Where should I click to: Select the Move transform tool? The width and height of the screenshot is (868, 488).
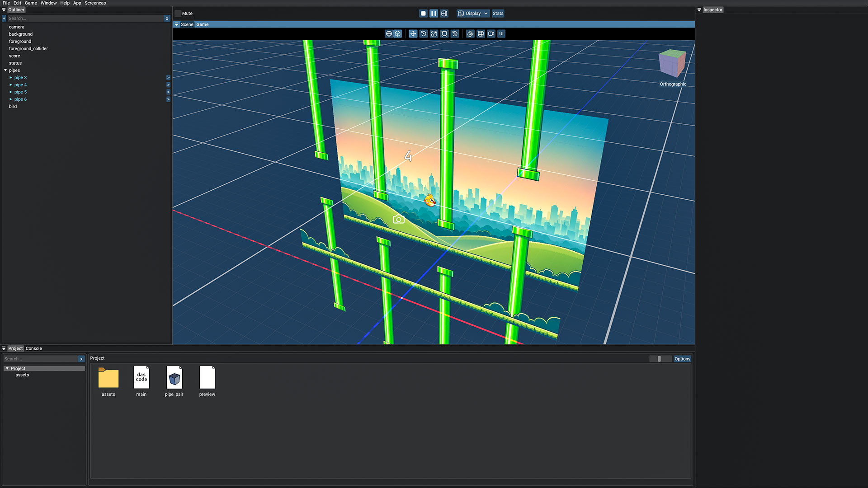pos(413,34)
